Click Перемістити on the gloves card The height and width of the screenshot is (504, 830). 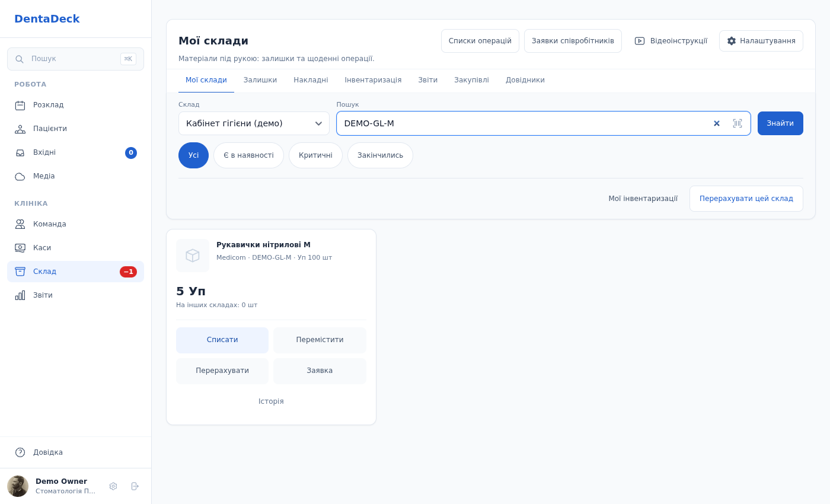(320, 340)
